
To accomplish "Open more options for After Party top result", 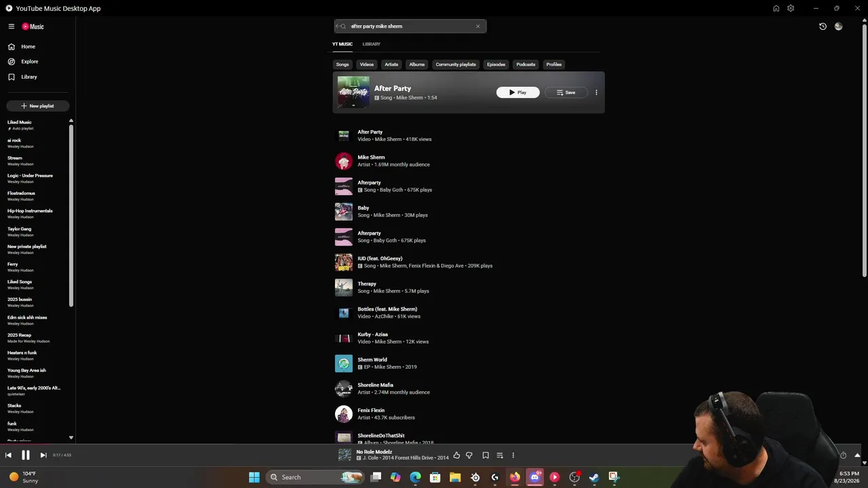I will (596, 92).
